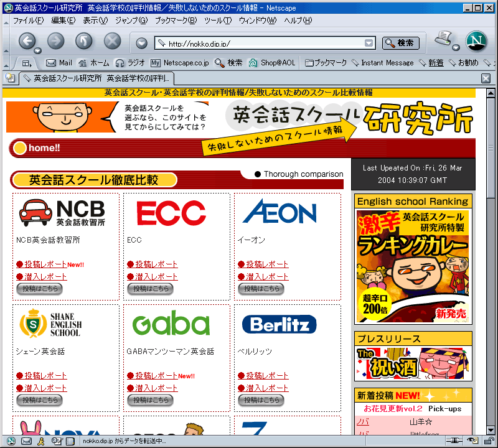Open the お花見更新vol.2 link

[393, 409]
